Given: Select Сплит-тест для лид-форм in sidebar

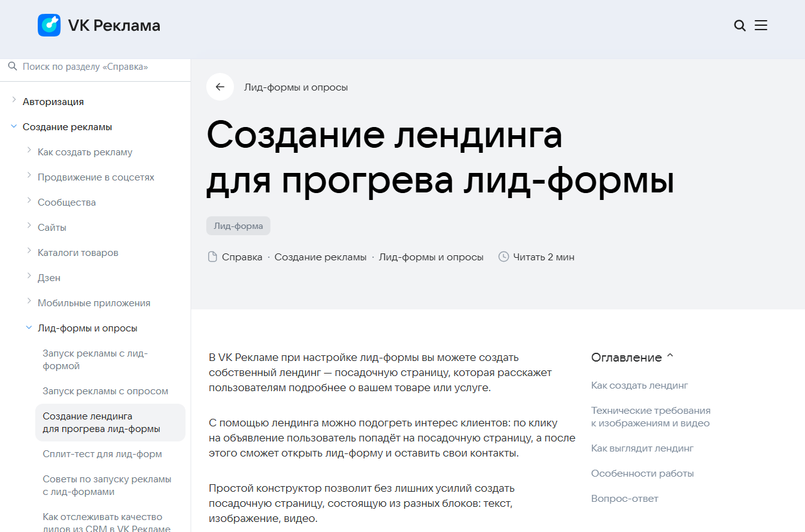Looking at the screenshot, I should click(x=103, y=454).
